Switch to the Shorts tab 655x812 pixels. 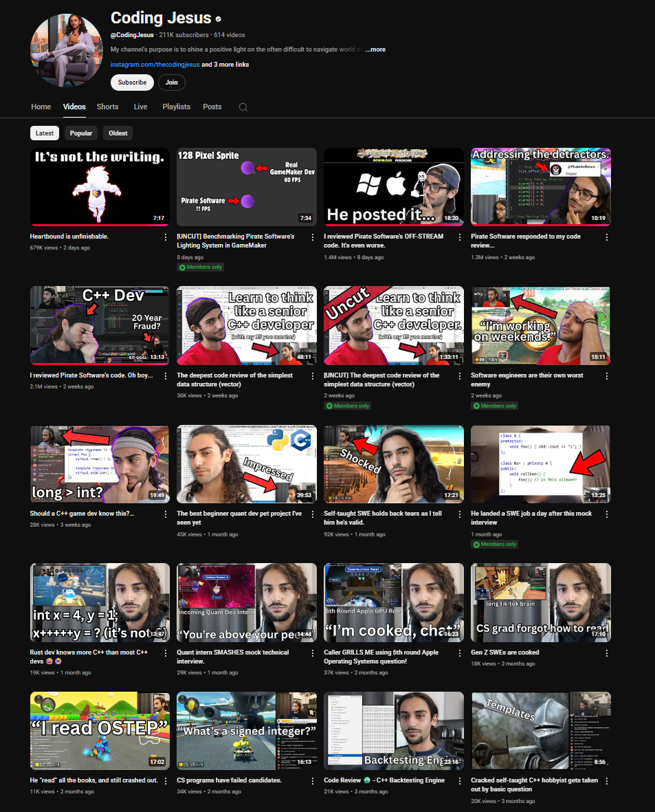108,107
